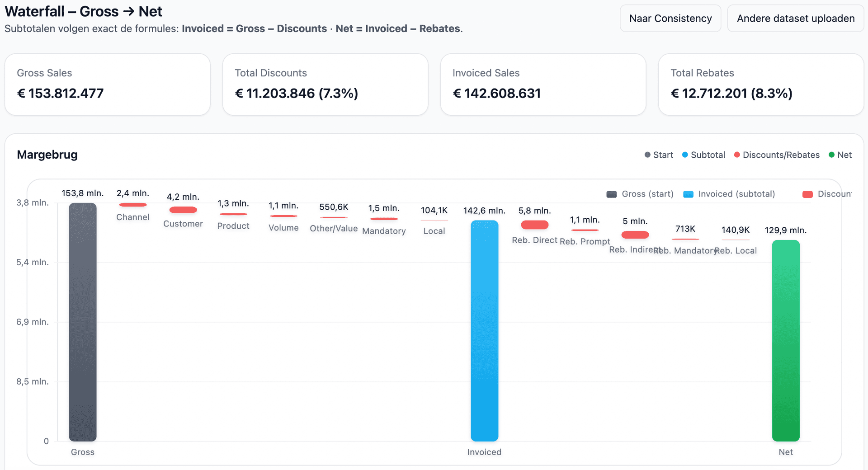Open Naar Consistency

pyautogui.click(x=670, y=18)
